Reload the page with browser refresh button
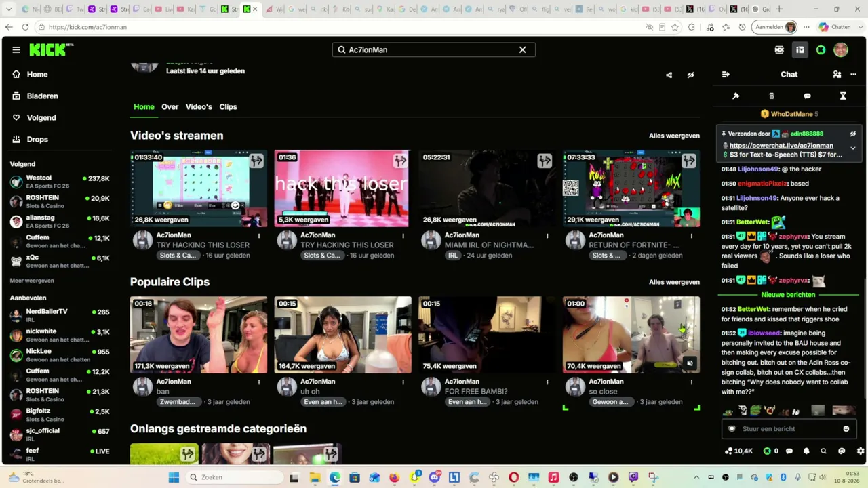The width and height of the screenshot is (868, 488). (25, 27)
